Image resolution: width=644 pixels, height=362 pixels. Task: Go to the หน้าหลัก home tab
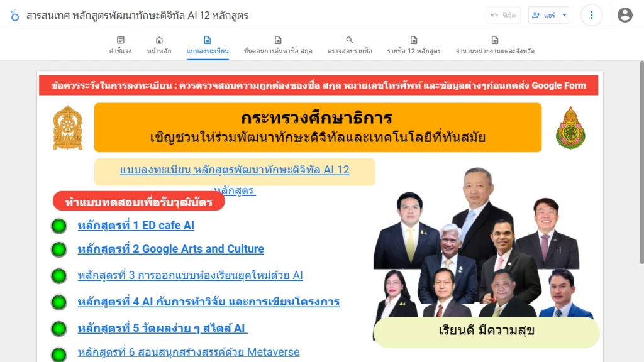(x=159, y=45)
